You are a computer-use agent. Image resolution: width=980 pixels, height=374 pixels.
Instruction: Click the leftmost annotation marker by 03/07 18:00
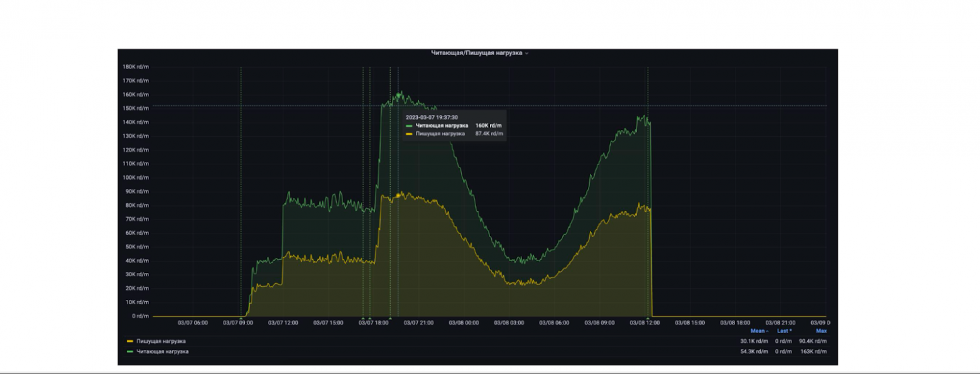363,318
